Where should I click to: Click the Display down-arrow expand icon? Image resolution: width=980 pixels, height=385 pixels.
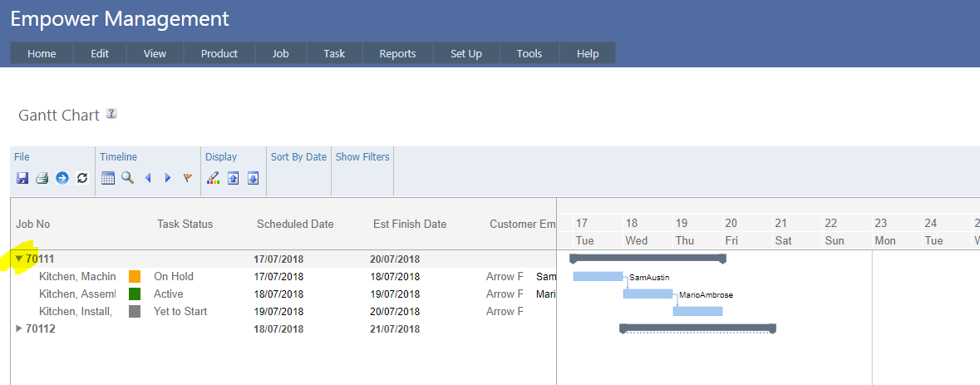[254, 178]
